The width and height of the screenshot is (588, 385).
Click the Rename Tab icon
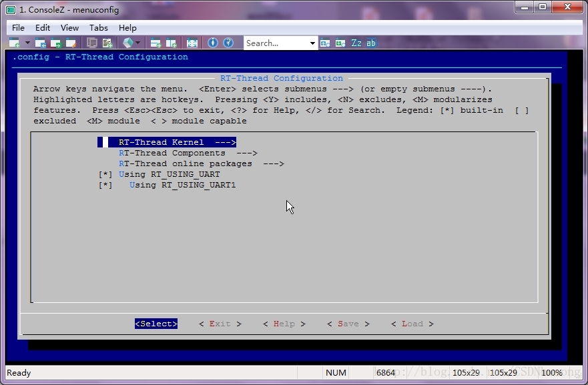point(71,43)
